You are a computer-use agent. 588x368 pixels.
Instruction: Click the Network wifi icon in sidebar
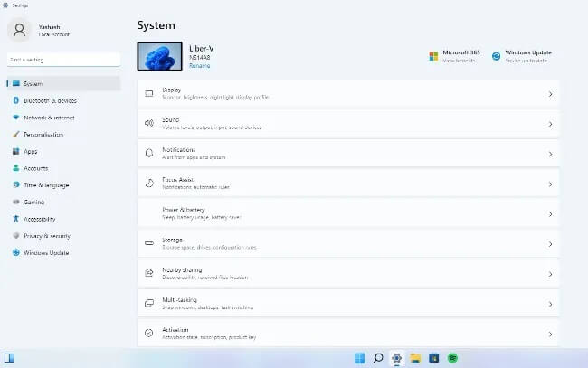click(x=15, y=118)
